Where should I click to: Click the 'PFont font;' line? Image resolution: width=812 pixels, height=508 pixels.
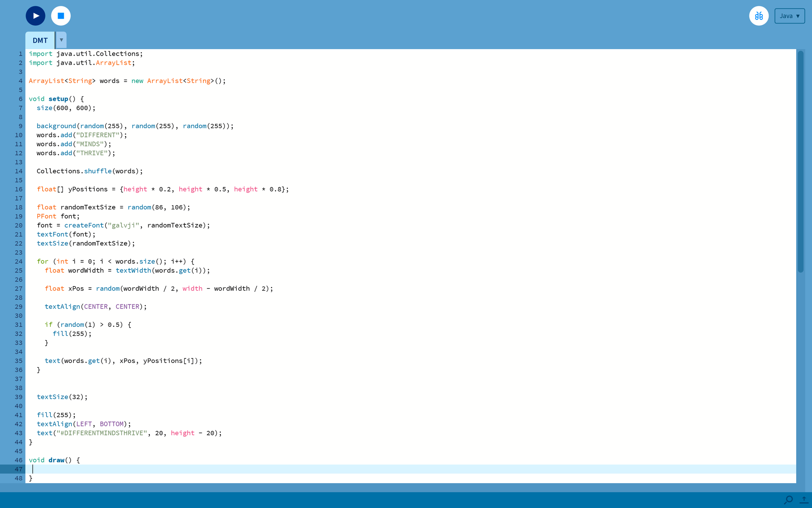click(x=58, y=216)
